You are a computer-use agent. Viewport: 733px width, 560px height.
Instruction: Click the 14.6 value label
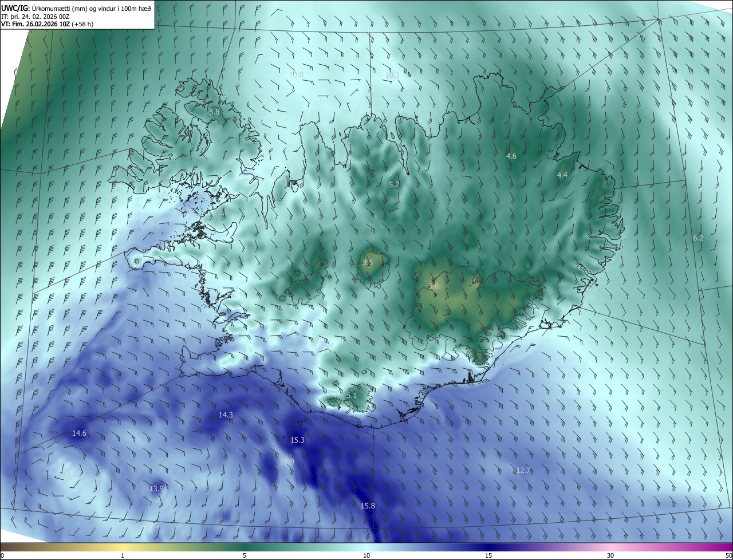[x=79, y=433]
